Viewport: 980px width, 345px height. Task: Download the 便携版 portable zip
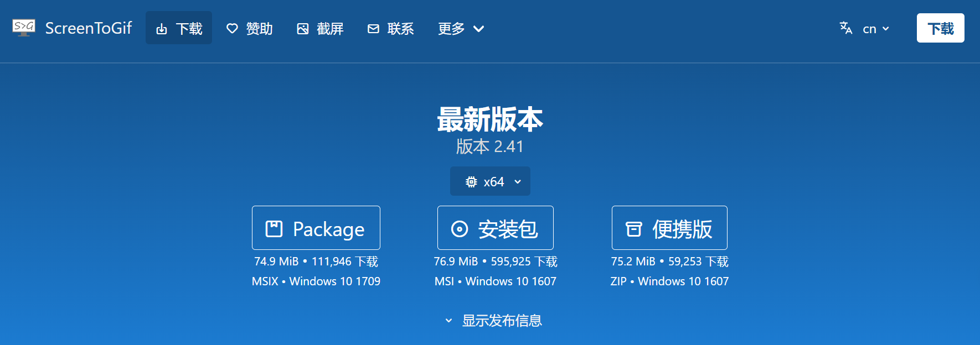(x=669, y=228)
